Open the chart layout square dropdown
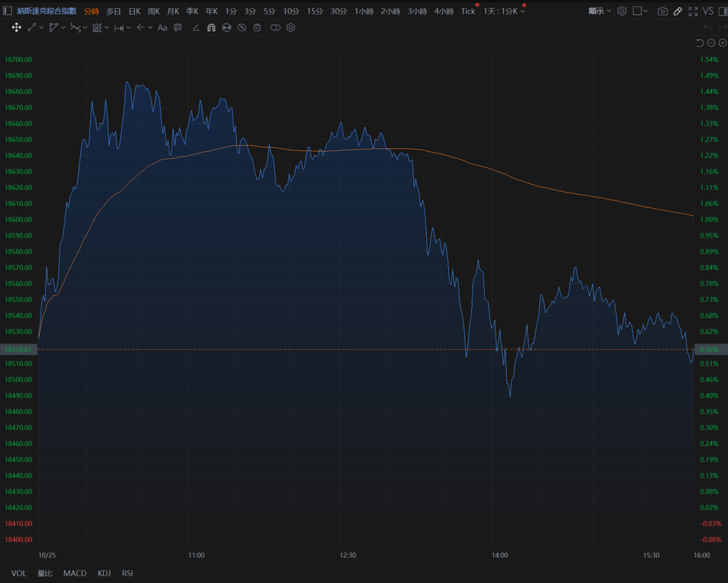Screen dimensions: 728x583 click(x=641, y=10)
